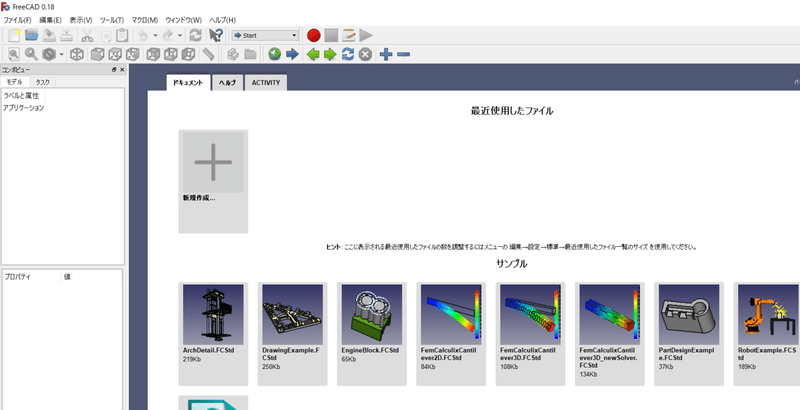Navigate forward with green right arrow
Image resolution: width=800 pixels, height=410 pixels.
click(330, 54)
